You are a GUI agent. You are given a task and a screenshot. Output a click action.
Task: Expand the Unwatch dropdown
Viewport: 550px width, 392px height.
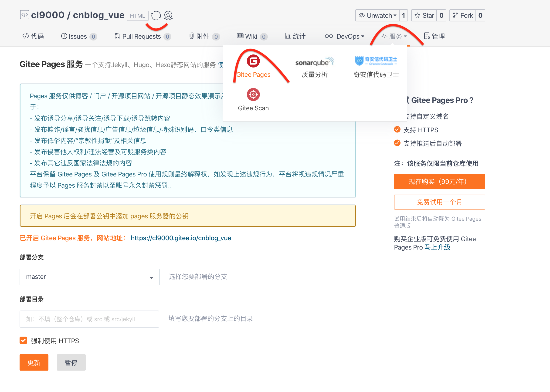(377, 15)
